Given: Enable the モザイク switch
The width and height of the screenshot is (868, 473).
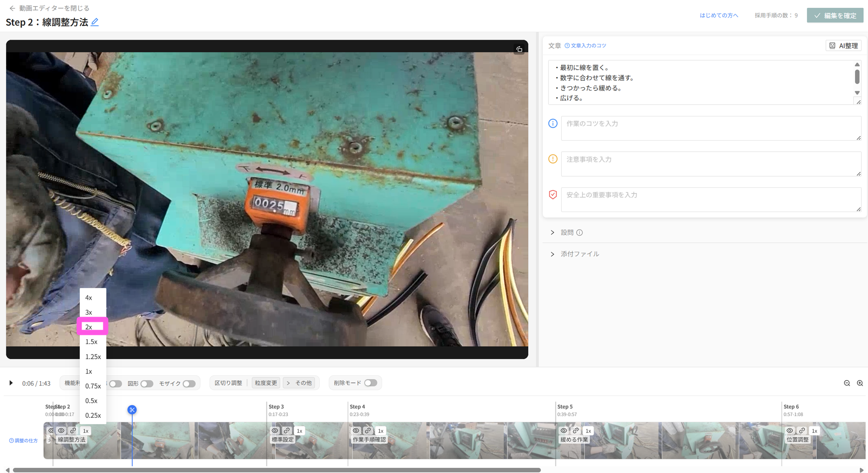Looking at the screenshot, I should point(189,384).
